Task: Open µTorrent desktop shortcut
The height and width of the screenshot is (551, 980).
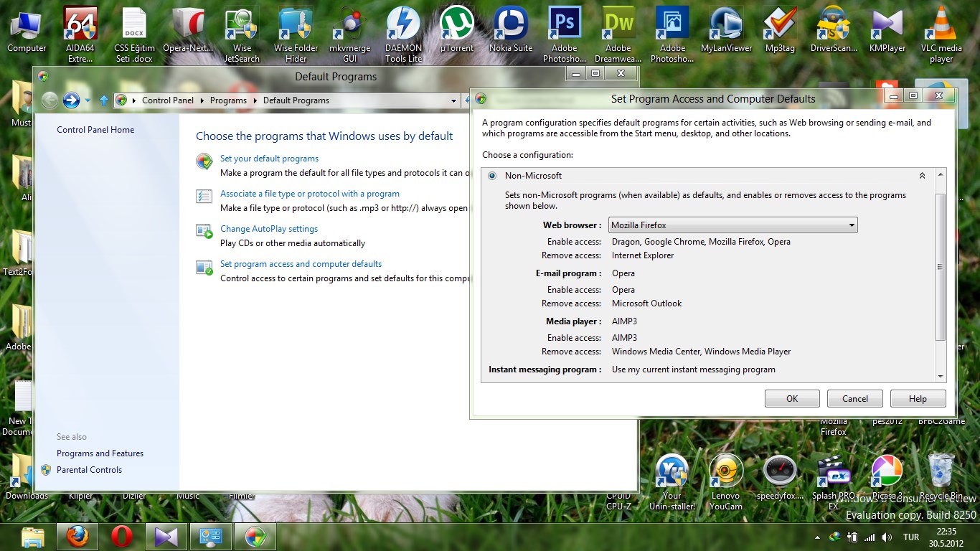Action: point(457,31)
